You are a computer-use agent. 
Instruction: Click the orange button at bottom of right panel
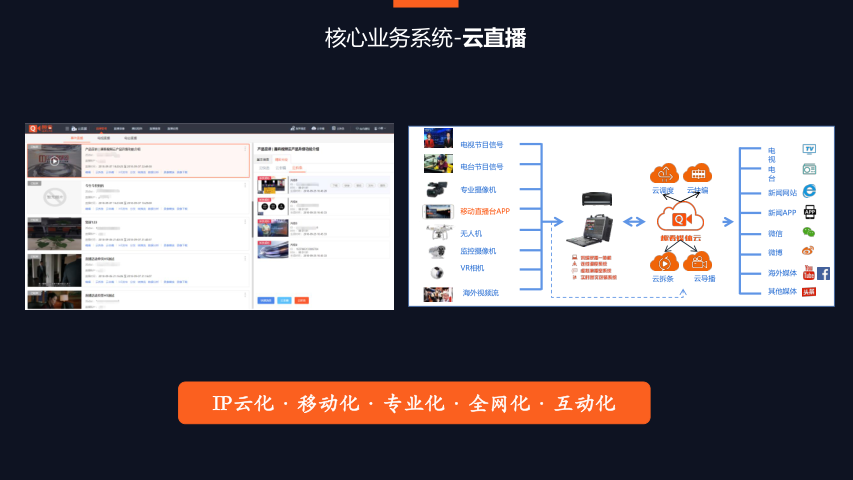point(301,300)
